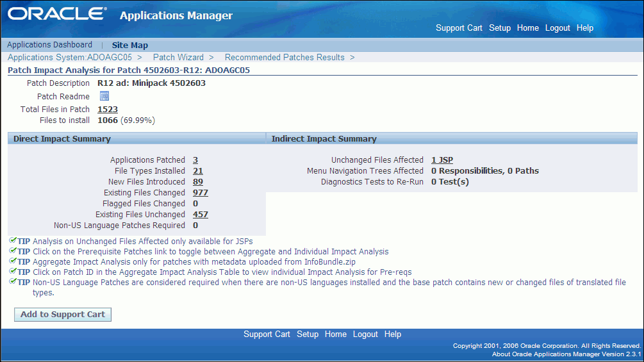This screenshot has width=644, height=362.
Task: Follow Recommended Patches Results breadcrumb
Action: 285,58
